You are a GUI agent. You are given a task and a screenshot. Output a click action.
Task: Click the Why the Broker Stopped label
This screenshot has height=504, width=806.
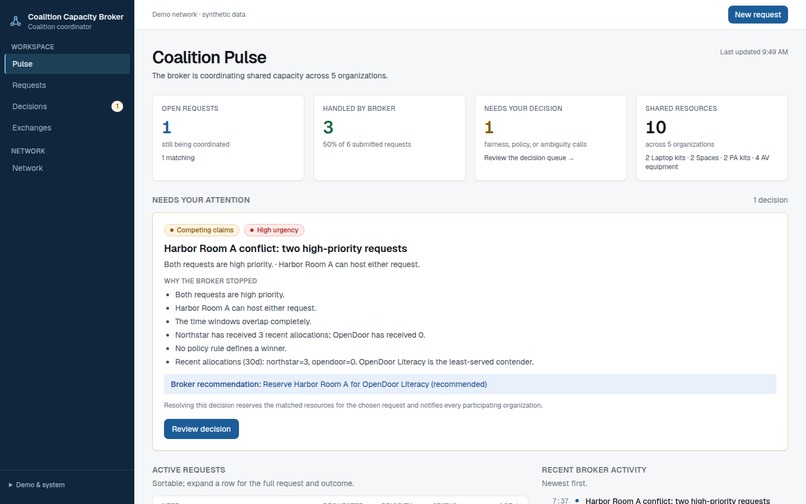pyautogui.click(x=210, y=281)
